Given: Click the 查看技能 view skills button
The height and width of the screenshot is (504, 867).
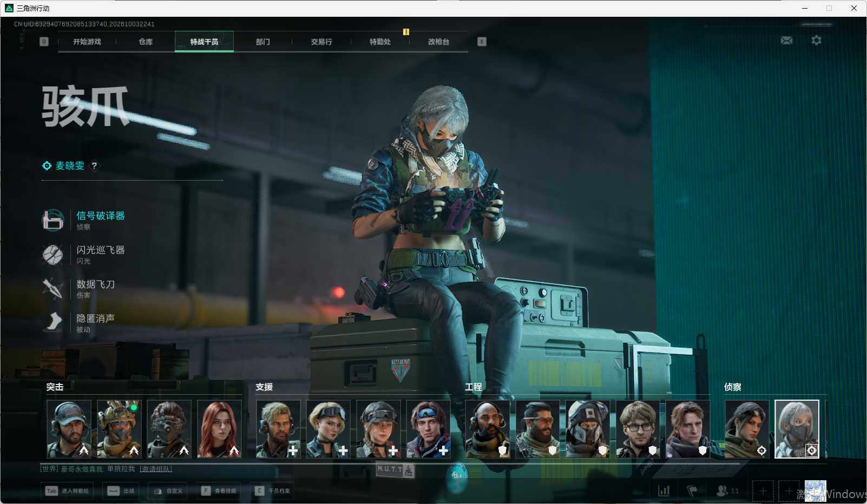Looking at the screenshot, I should click(219, 490).
